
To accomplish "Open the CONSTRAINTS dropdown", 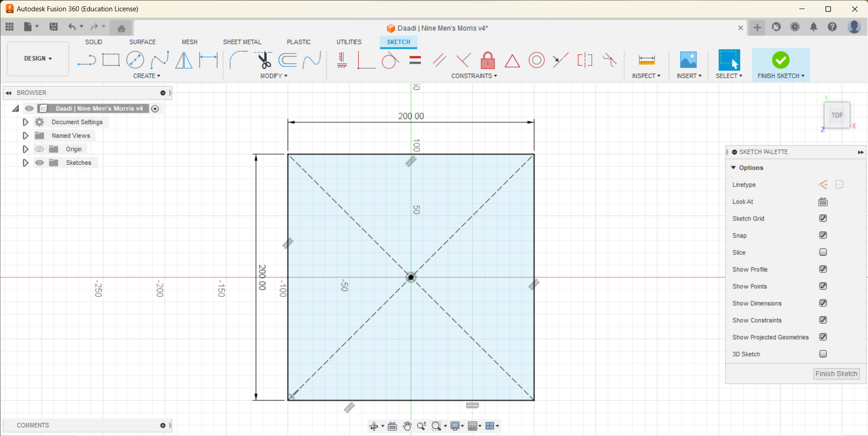I will (x=474, y=75).
